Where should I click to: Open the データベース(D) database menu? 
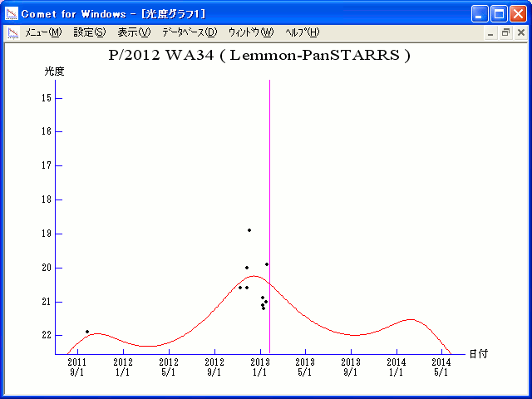click(189, 32)
